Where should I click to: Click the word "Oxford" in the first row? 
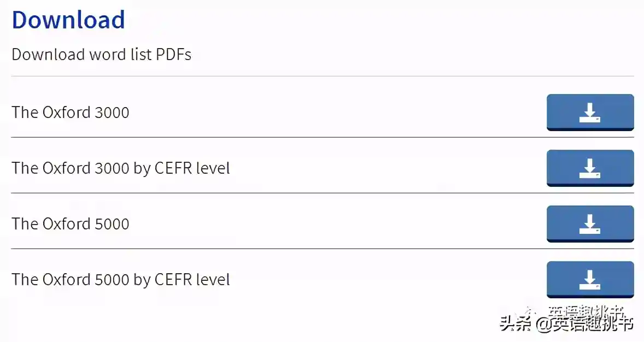[65, 113]
